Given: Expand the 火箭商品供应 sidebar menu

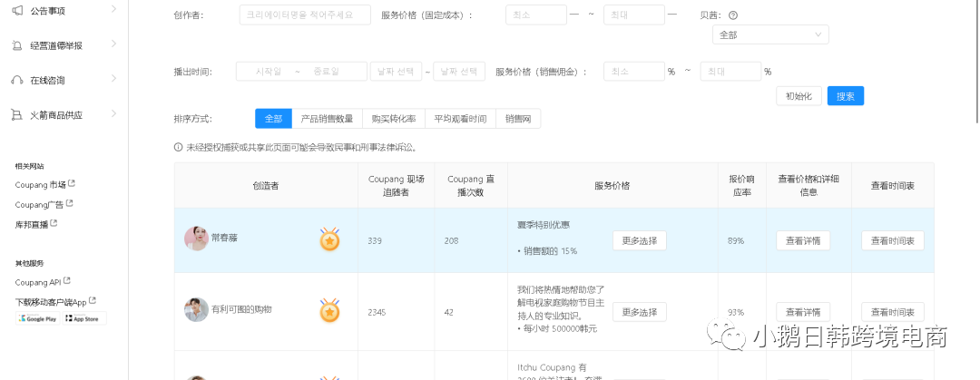Looking at the screenshot, I should click(x=113, y=113).
